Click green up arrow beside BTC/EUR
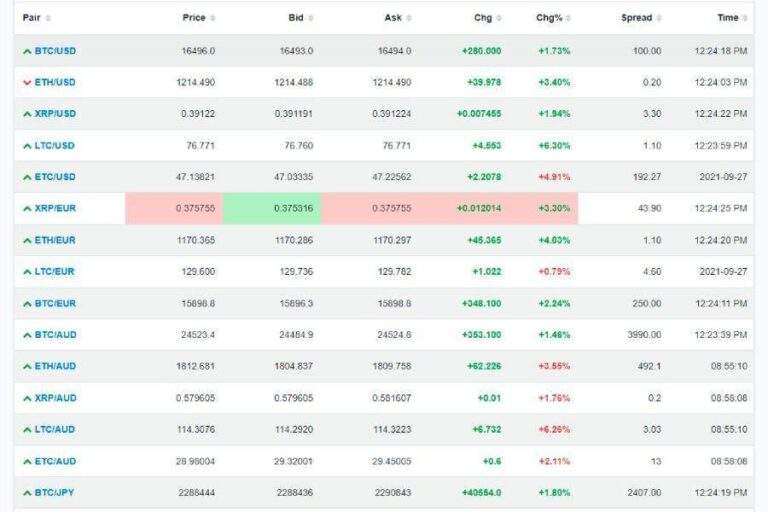Screen dimensions: 768x512 tap(27, 304)
